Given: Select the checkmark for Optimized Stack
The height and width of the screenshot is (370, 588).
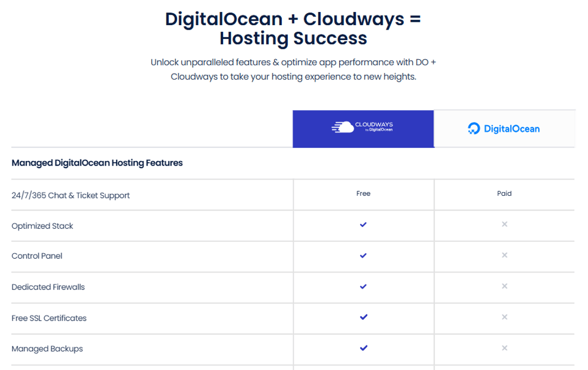Looking at the screenshot, I should (x=363, y=225).
